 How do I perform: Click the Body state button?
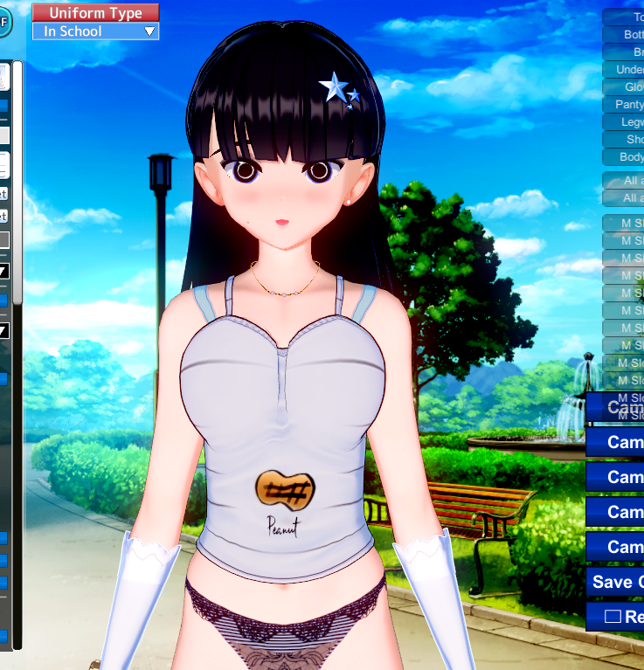click(624, 157)
